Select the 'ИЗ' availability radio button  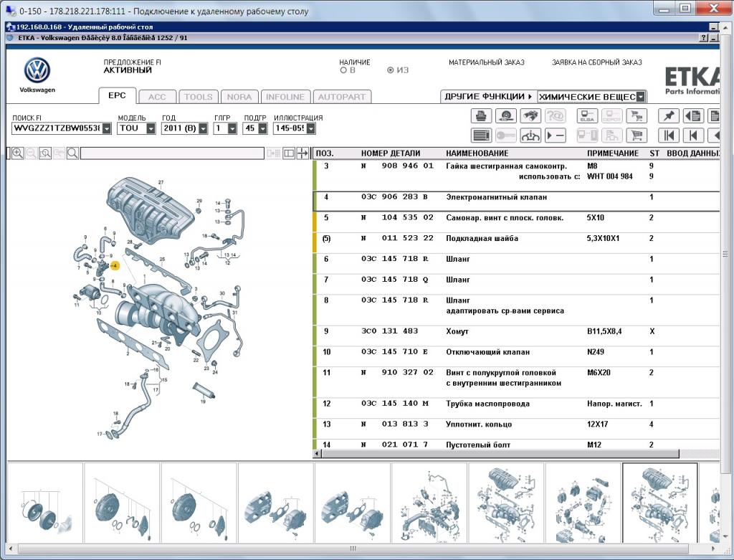click(x=391, y=70)
